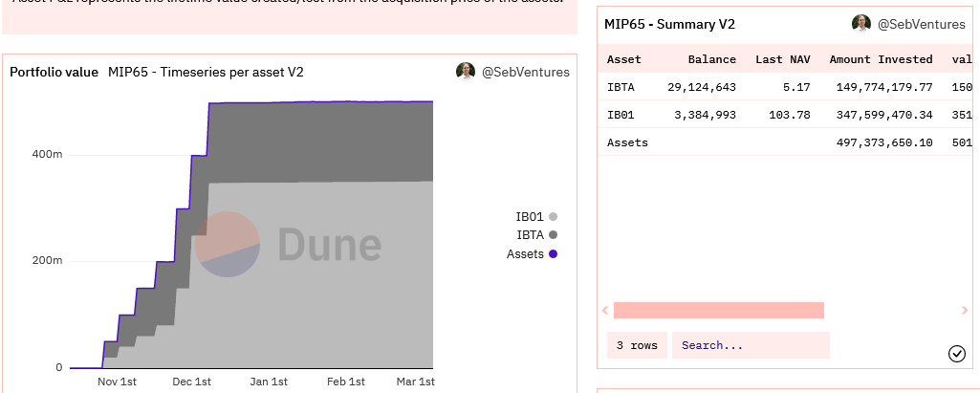Sort by the Amount Invested column header
Image resolution: width=980 pixels, height=393 pixels.
(x=881, y=59)
